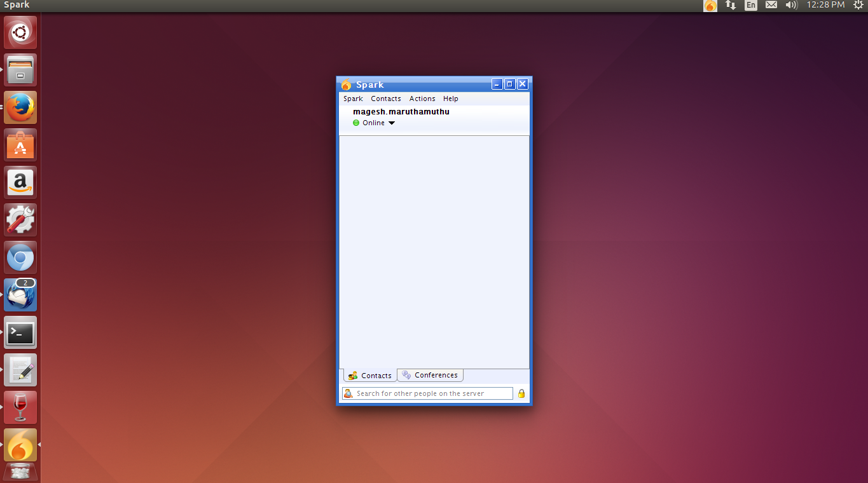Click the green Online status indicator
This screenshot has width=868, height=483.
point(356,123)
